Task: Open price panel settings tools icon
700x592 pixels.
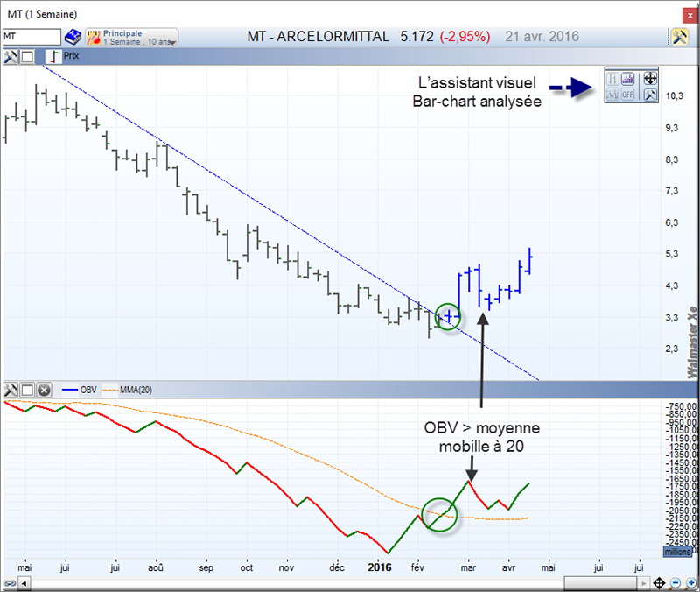Action: (10, 56)
